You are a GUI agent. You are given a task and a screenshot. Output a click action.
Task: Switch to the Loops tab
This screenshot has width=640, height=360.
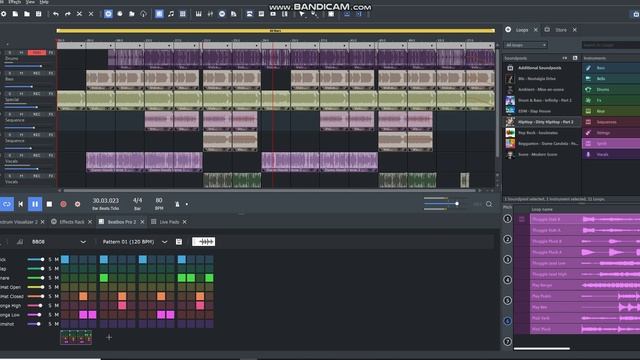(x=522, y=30)
